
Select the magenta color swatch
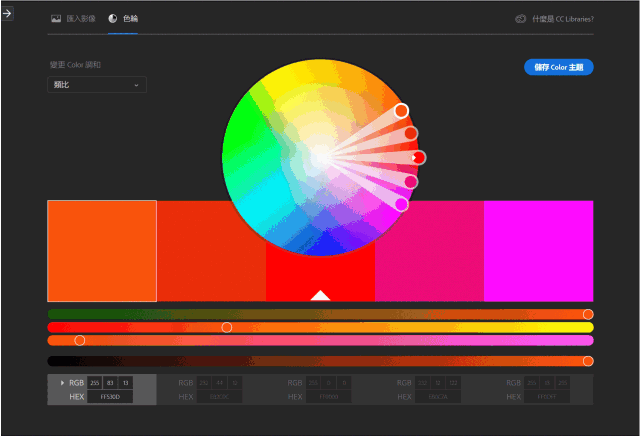[538, 251]
